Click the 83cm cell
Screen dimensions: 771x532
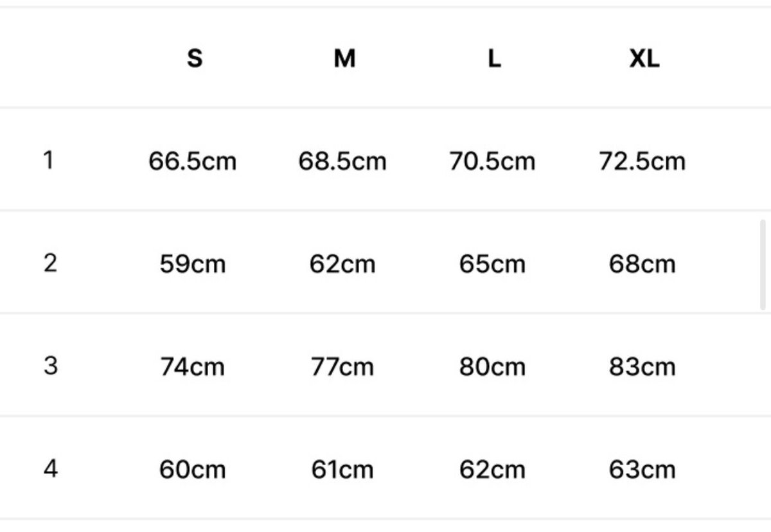642,367
